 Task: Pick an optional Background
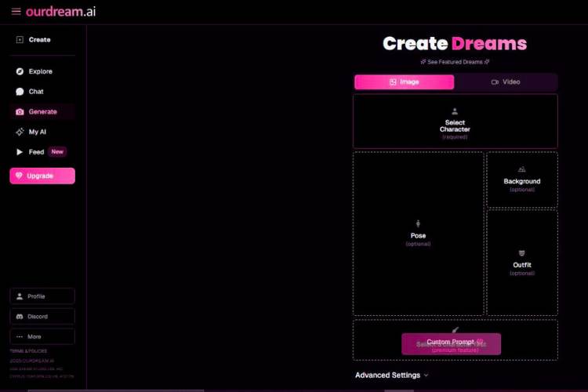pos(522,180)
